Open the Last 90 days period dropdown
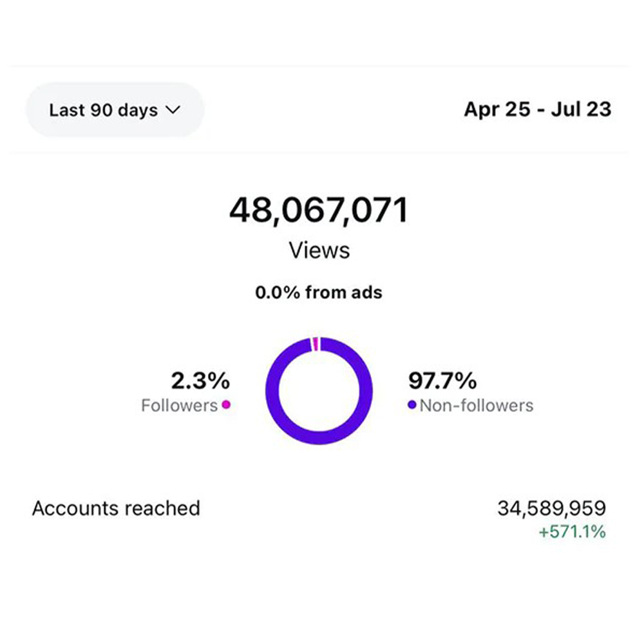 pos(114,110)
